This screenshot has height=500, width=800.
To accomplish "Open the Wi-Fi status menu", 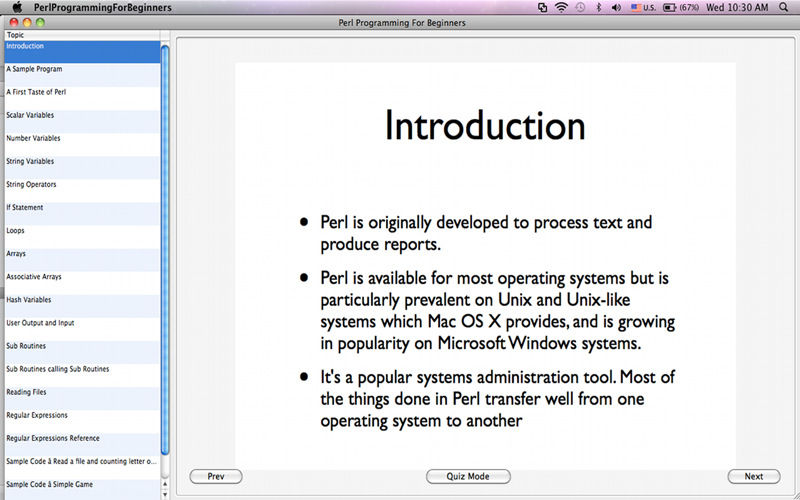I will (561, 8).
